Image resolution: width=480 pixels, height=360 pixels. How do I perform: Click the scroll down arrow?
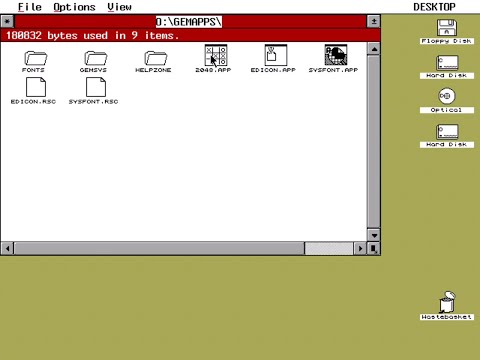point(374,235)
